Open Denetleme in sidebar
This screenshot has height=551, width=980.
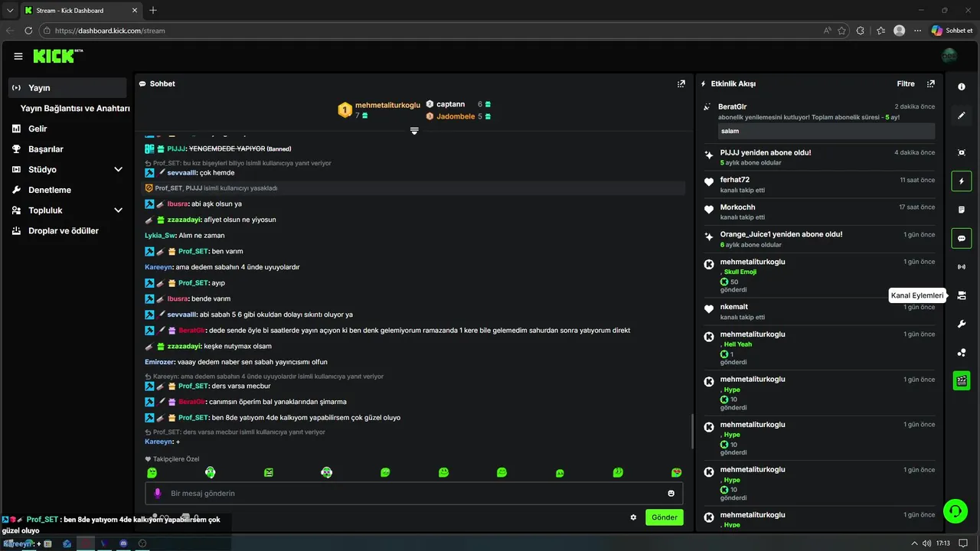(49, 190)
